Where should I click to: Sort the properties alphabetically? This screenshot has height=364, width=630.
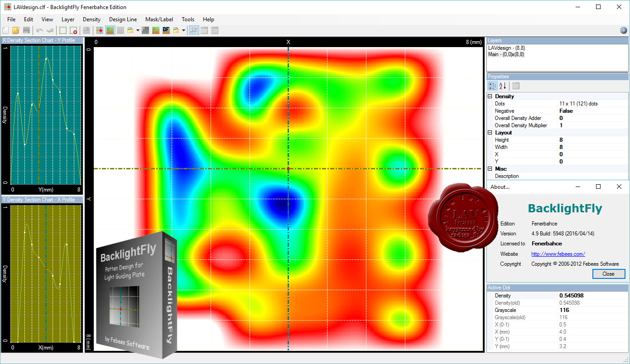(502, 86)
